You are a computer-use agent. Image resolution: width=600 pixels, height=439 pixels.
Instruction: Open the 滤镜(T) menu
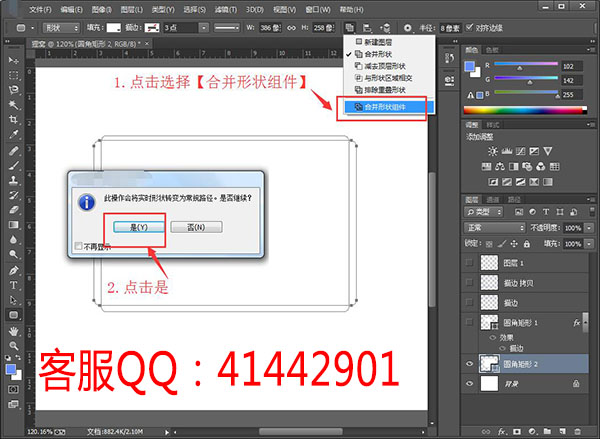pyautogui.click(x=226, y=10)
